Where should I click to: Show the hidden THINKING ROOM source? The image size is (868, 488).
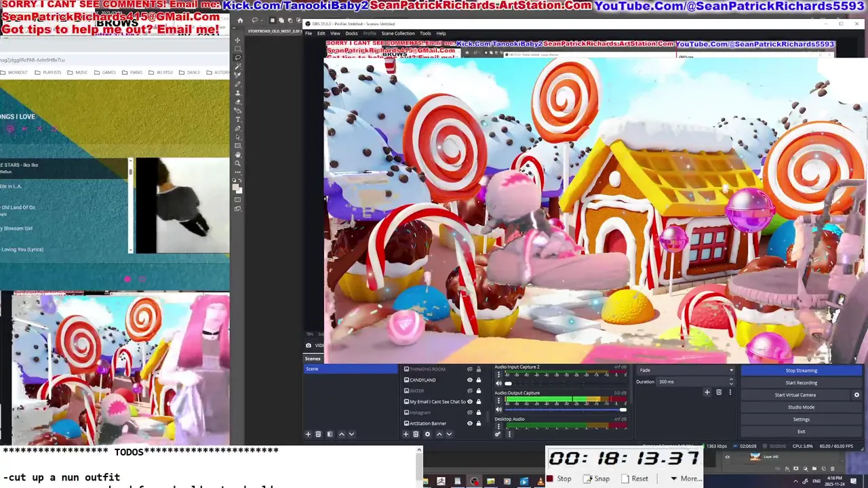point(470,369)
